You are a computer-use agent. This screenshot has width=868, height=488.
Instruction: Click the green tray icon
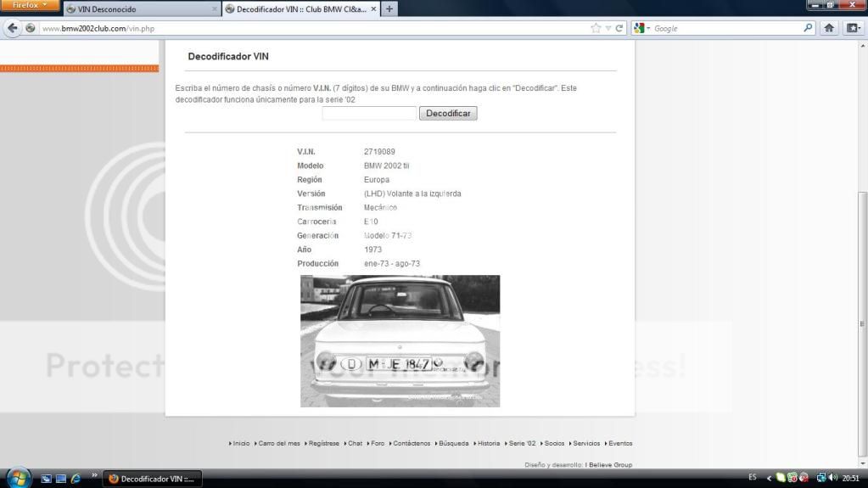click(x=781, y=478)
